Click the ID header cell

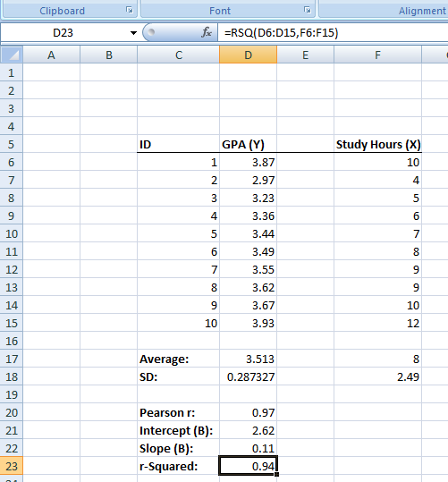click(x=178, y=144)
